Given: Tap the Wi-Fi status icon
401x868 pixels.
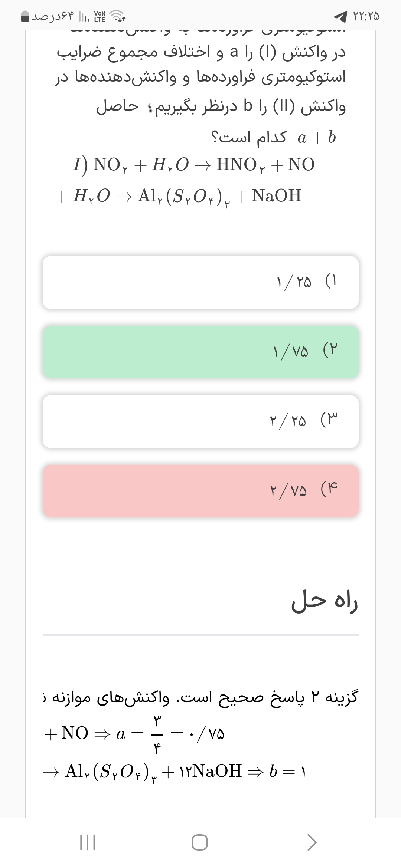Looking at the screenshot, I should pos(119,16).
